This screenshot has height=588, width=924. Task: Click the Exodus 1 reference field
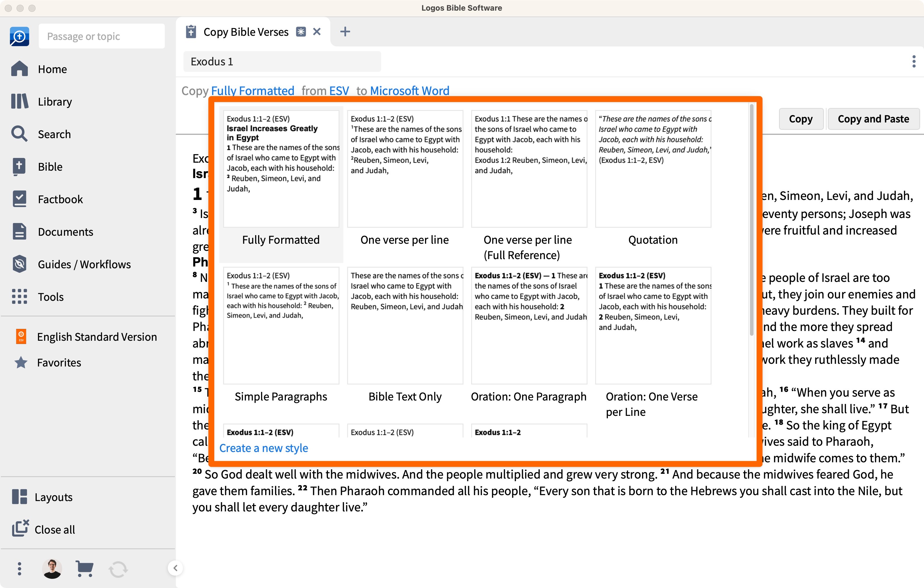(x=282, y=61)
